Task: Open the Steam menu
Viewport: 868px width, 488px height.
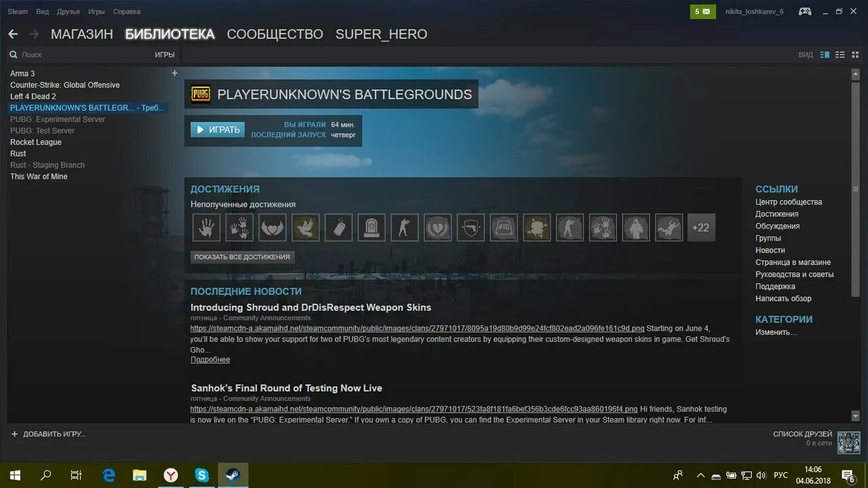Action: click(18, 12)
